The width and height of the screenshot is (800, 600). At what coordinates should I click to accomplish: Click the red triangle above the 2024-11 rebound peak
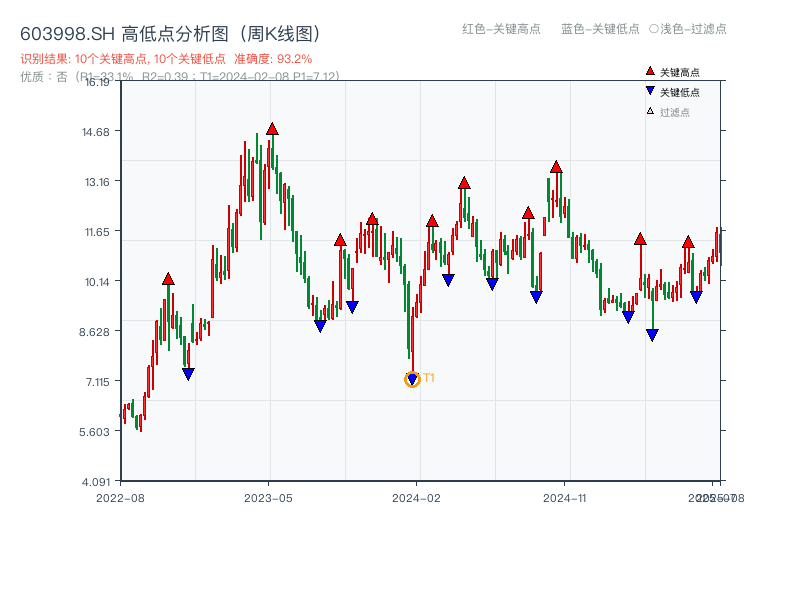click(x=557, y=167)
